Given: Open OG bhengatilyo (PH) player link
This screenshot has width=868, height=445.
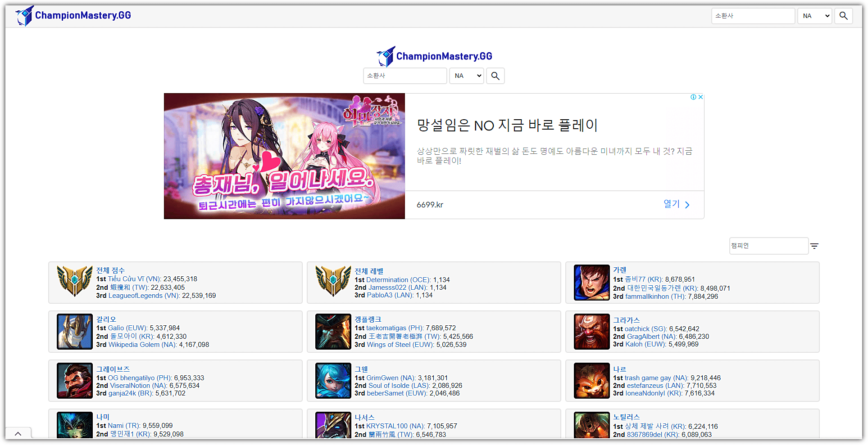Looking at the screenshot, I should [x=140, y=378].
